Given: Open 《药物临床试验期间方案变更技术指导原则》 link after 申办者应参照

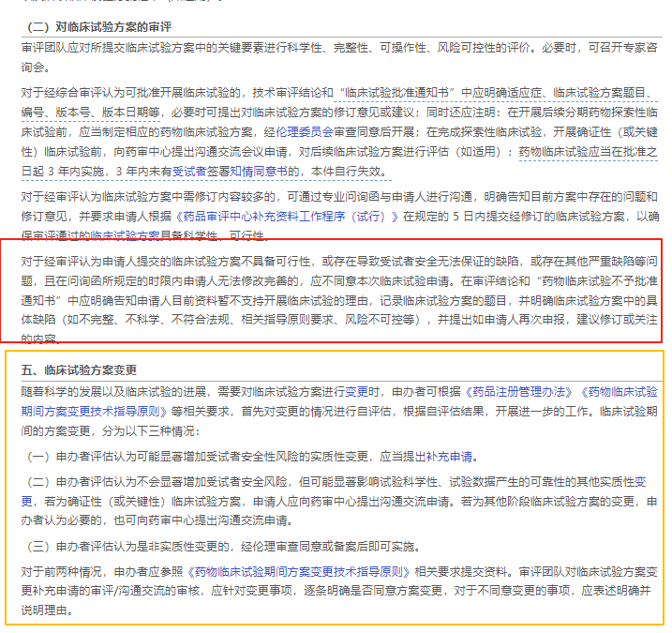Looking at the screenshot, I should pos(298,572).
